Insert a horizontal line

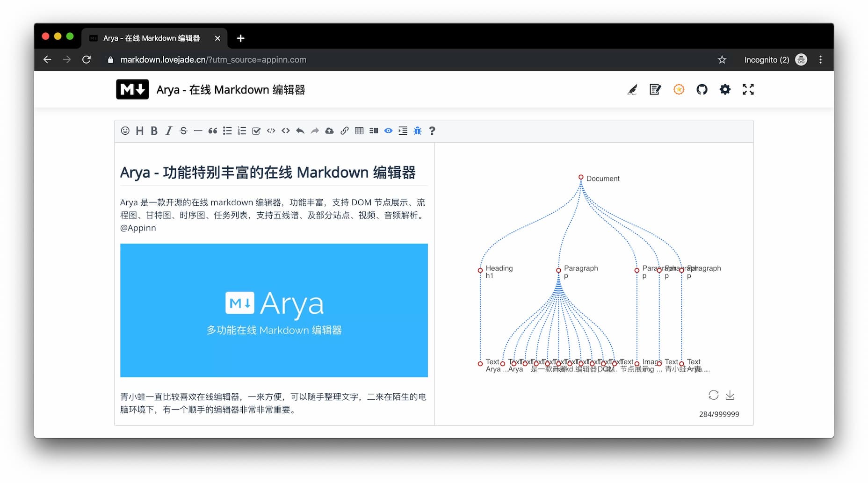[198, 131]
